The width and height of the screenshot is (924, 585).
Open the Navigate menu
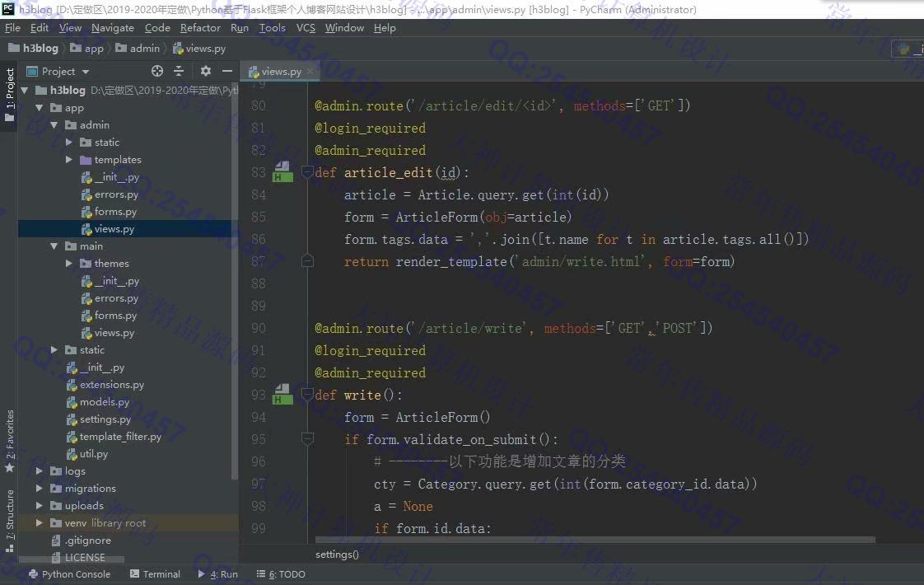113,28
